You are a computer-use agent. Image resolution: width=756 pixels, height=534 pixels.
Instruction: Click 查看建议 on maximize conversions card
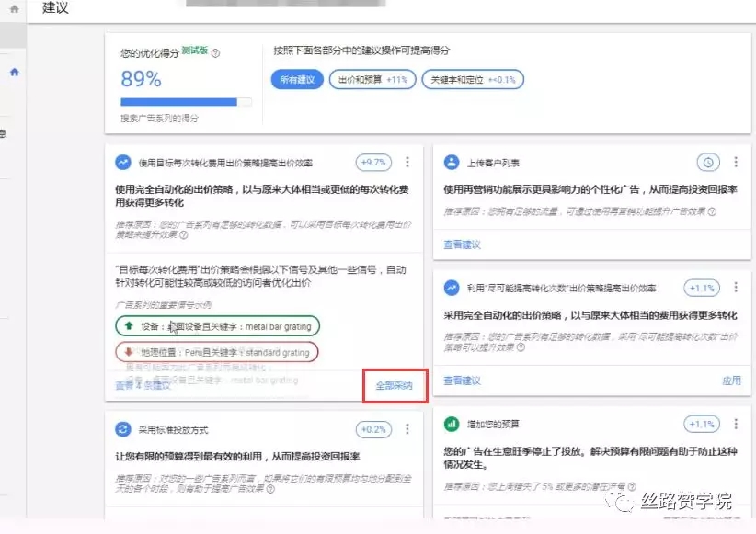pos(462,381)
